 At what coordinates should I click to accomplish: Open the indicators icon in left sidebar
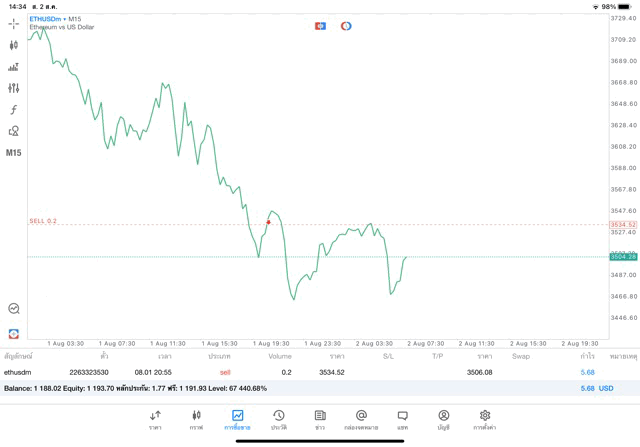tap(14, 67)
